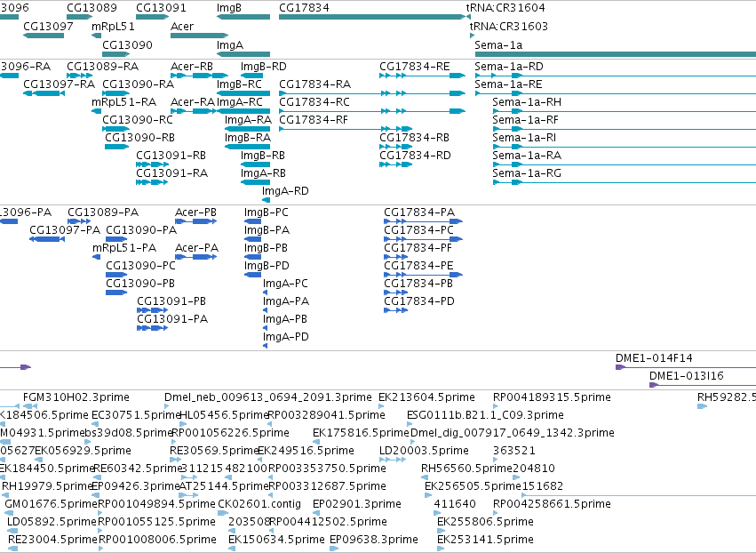Click transcript CG13090-RC

click(x=138, y=120)
